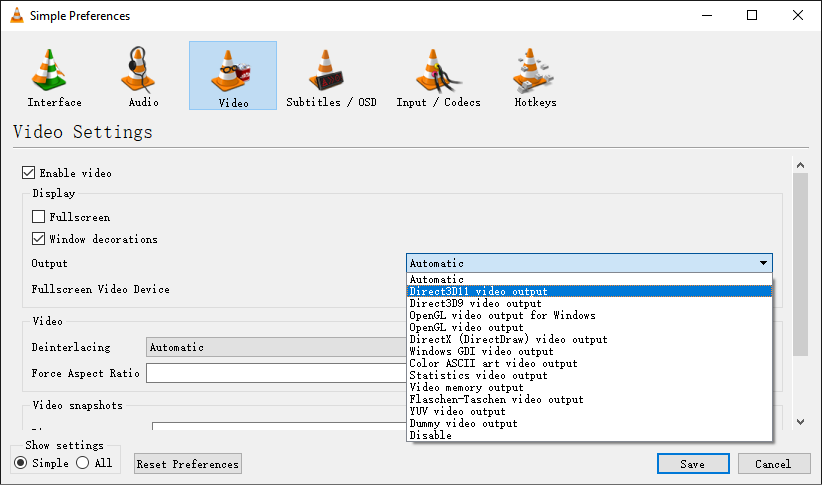Viewport: 822px width, 485px height.
Task: Click the video snapshots directory field
Action: tap(279, 426)
